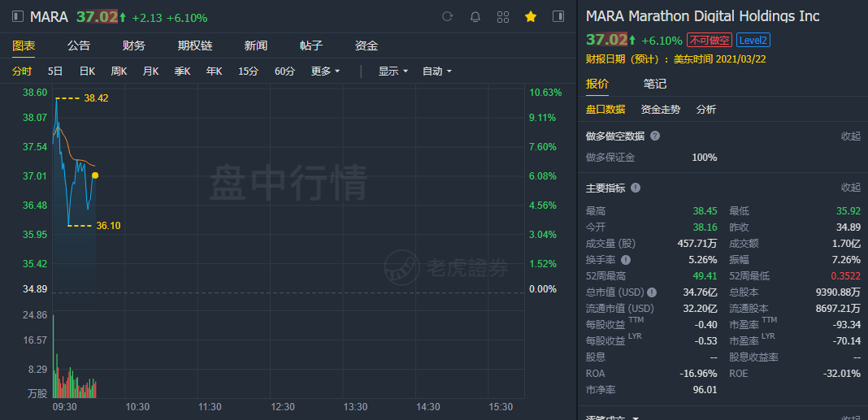868x420 pixels.
Task: Click the 最高 value 38.45
Action: [705, 211]
